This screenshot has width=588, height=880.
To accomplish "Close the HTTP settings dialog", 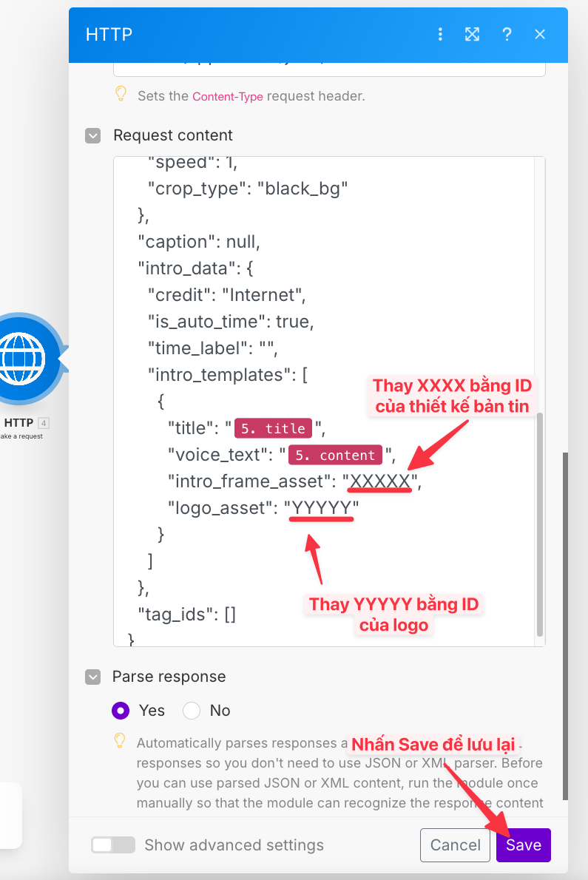I will pos(540,34).
